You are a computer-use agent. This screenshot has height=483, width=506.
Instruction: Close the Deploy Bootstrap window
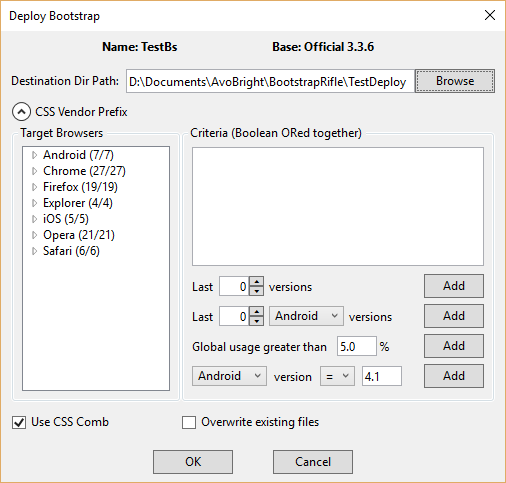coord(490,15)
